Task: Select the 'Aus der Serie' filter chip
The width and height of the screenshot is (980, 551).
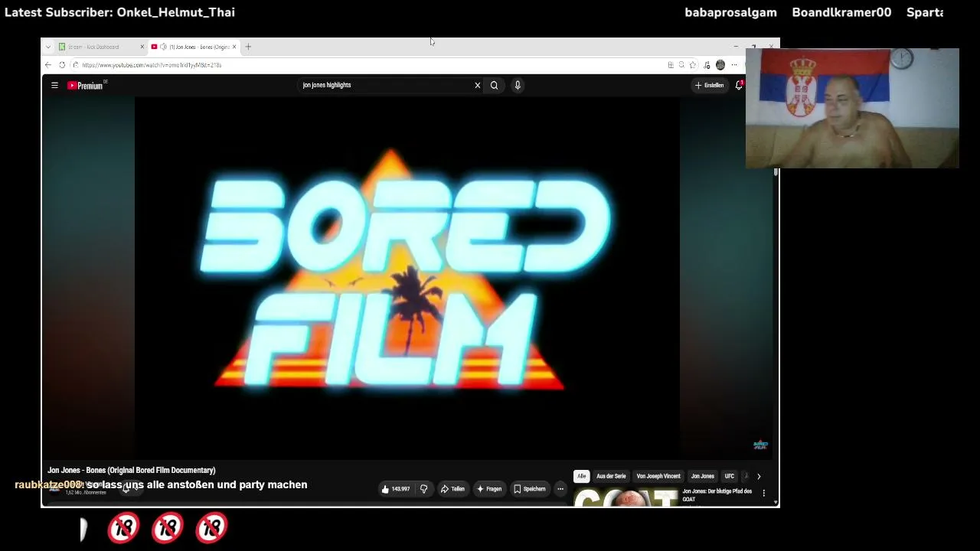Action: click(x=611, y=476)
